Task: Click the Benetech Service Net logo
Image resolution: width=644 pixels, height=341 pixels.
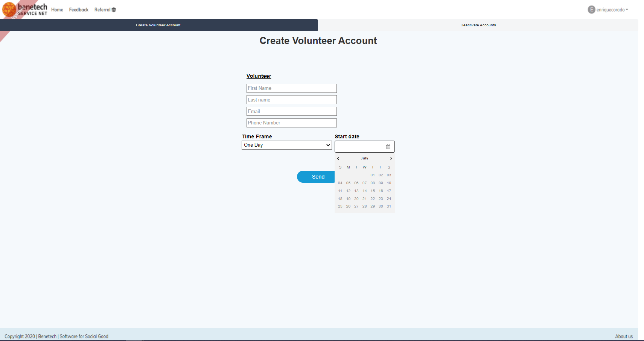Action: click(25, 10)
